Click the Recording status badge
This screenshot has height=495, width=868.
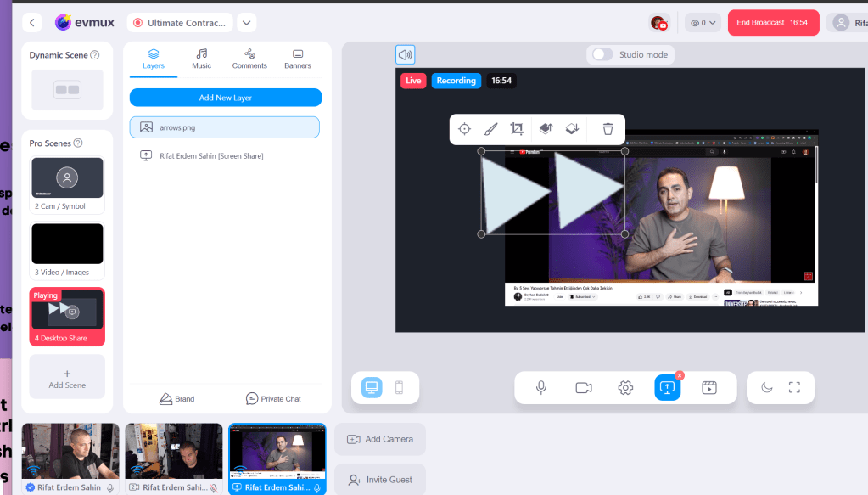[456, 81]
